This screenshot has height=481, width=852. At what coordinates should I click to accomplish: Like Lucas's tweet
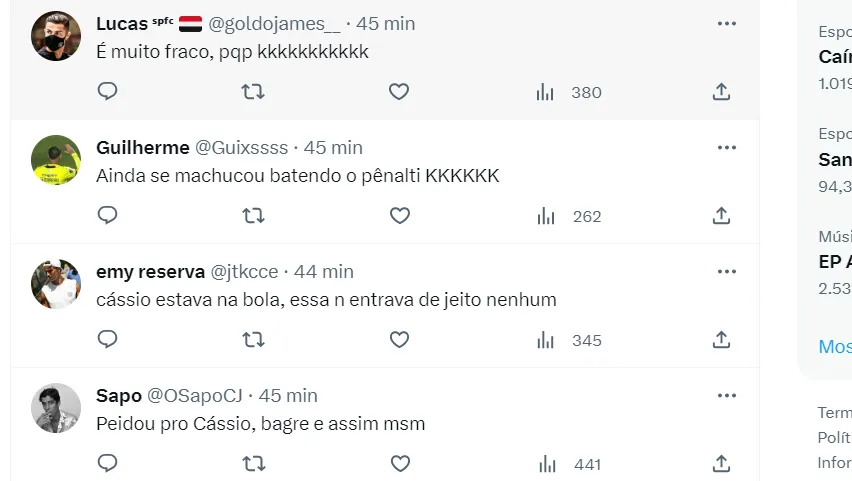coord(399,92)
